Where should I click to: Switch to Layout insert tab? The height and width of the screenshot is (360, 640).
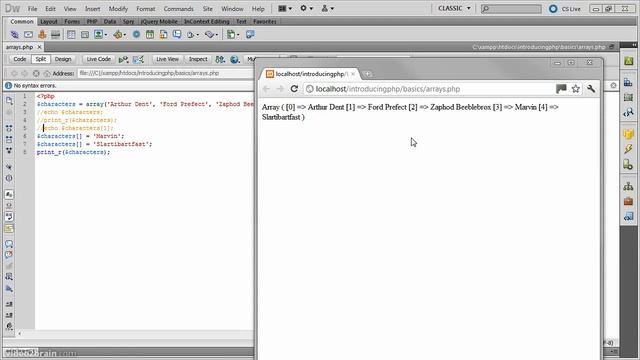pyautogui.click(x=49, y=22)
